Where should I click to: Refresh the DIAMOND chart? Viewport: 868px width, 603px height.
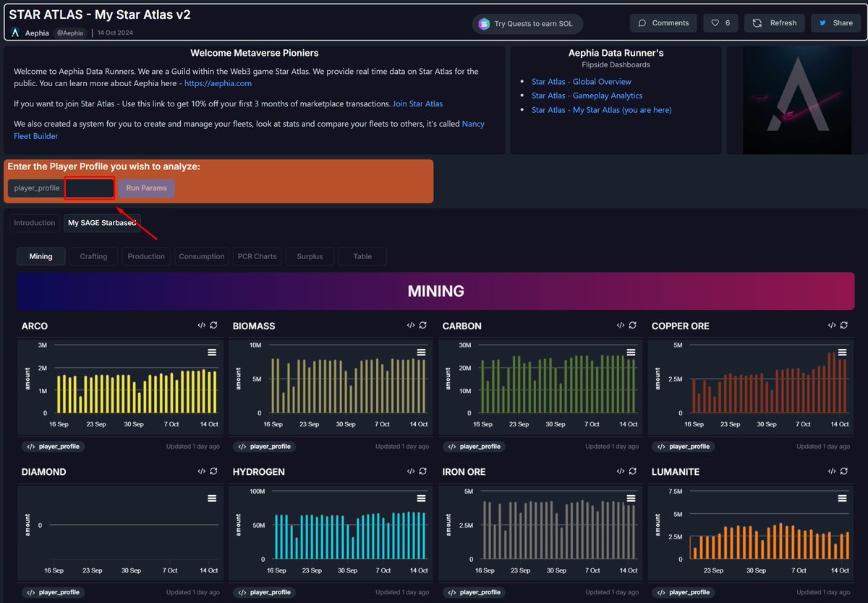213,471
